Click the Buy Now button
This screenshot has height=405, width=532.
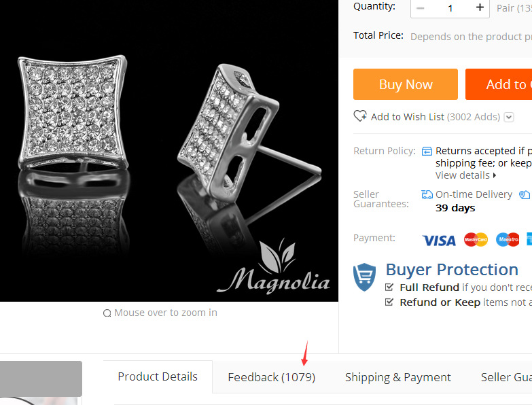pos(406,84)
